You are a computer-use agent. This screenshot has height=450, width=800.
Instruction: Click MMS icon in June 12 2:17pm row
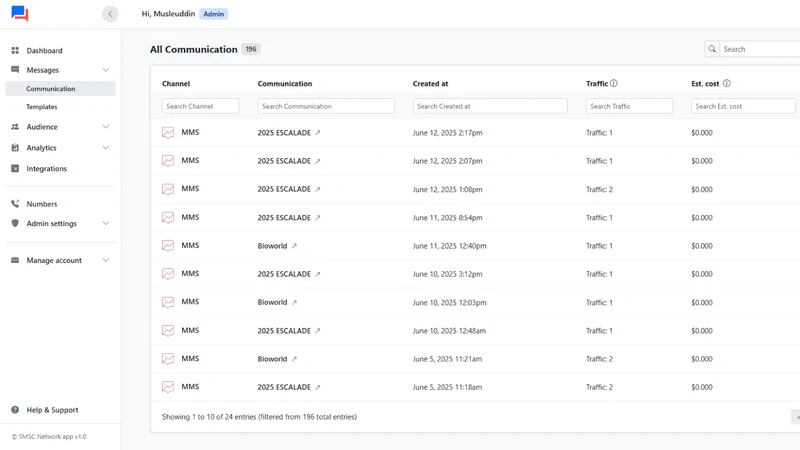168,133
